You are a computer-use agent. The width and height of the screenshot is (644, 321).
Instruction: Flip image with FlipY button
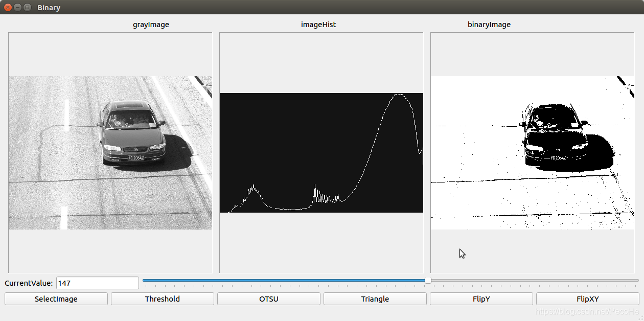pyautogui.click(x=481, y=299)
